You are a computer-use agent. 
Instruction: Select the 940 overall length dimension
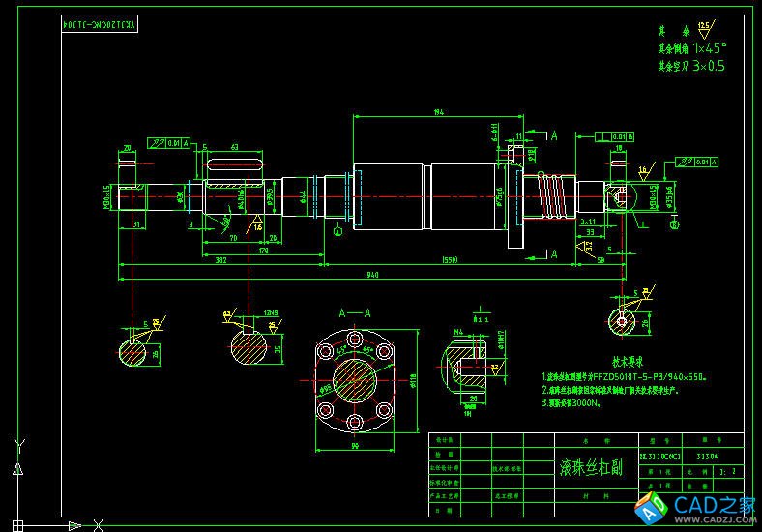pos(372,276)
